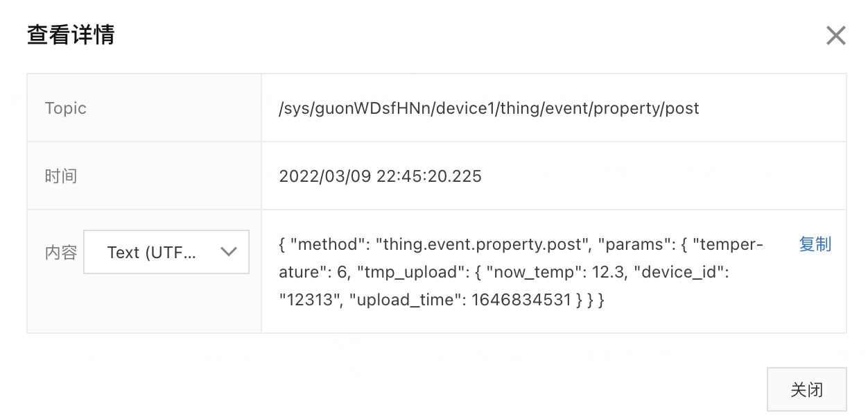Click the time value 22:45:20.225
The width and height of the screenshot is (868, 415).
[x=428, y=176]
